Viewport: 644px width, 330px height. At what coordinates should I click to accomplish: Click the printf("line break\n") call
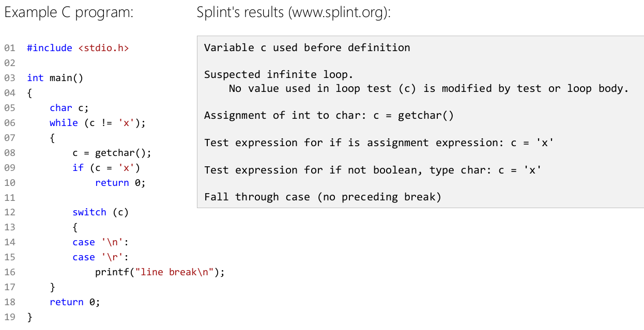coord(160,272)
